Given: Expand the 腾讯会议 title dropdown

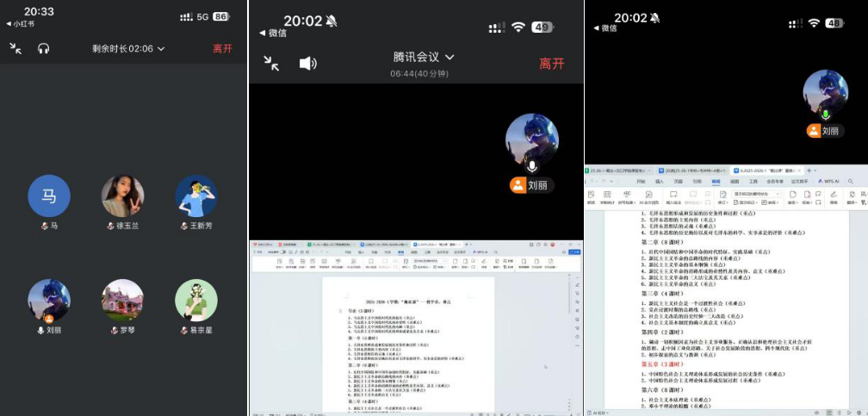Looking at the screenshot, I should click(424, 57).
